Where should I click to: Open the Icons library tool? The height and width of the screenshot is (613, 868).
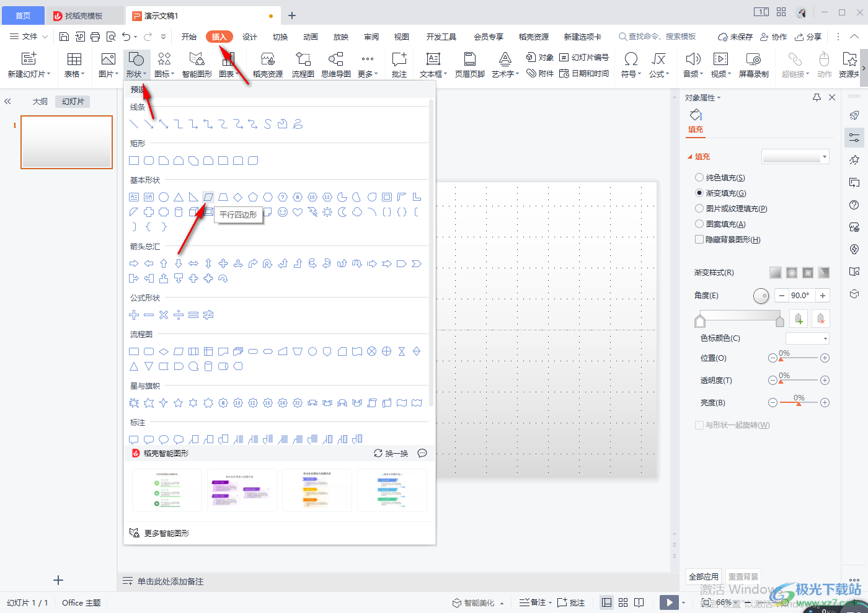pos(164,64)
